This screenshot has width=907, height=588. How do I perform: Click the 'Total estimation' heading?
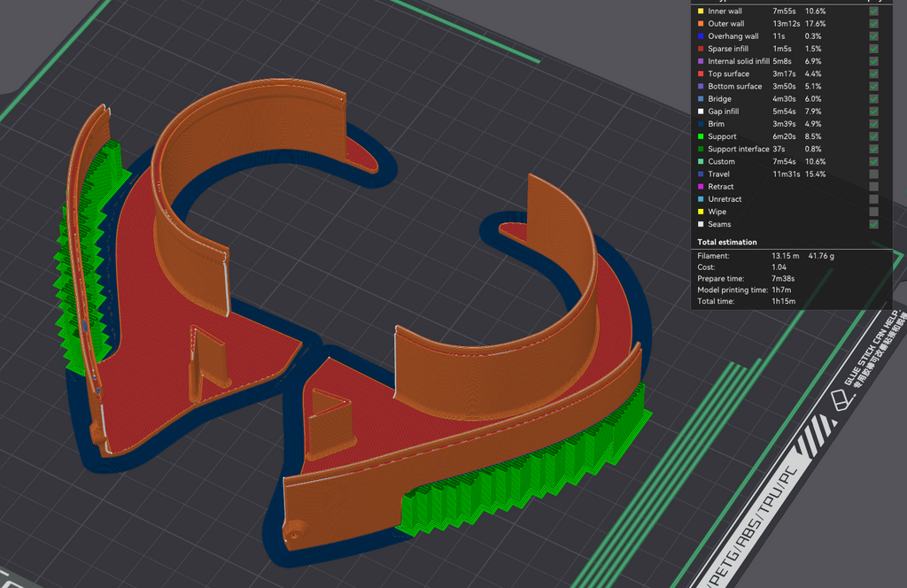(726, 243)
